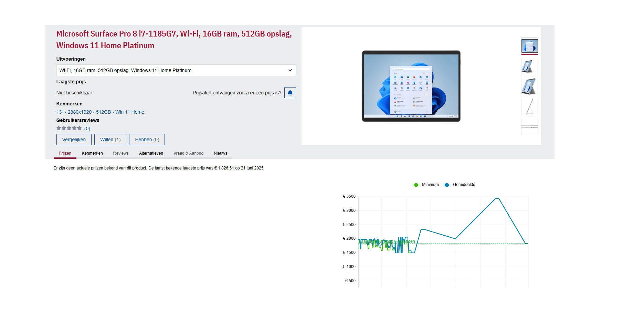Click the 'Prijsalert ontvangen zodra er een prijs is?' text

pos(237,93)
